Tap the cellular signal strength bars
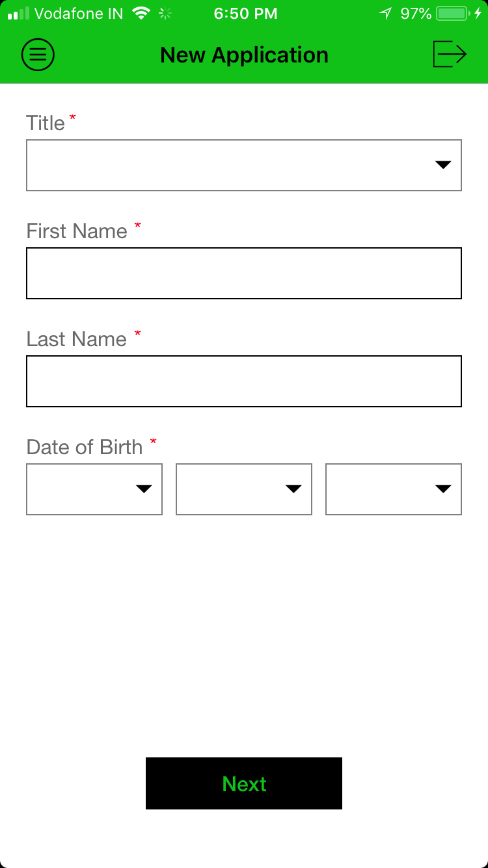 pyautogui.click(x=18, y=13)
